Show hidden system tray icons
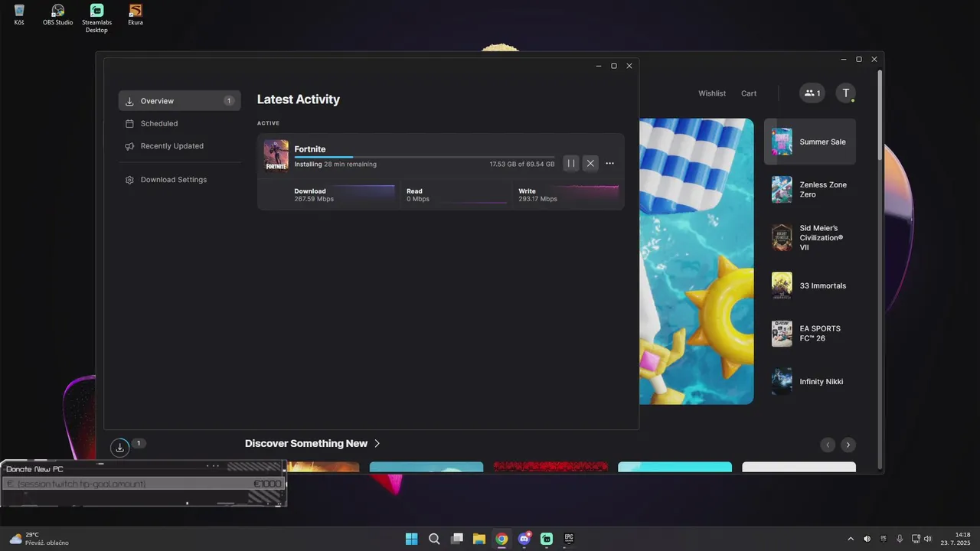Image resolution: width=980 pixels, height=551 pixels. (x=850, y=539)
